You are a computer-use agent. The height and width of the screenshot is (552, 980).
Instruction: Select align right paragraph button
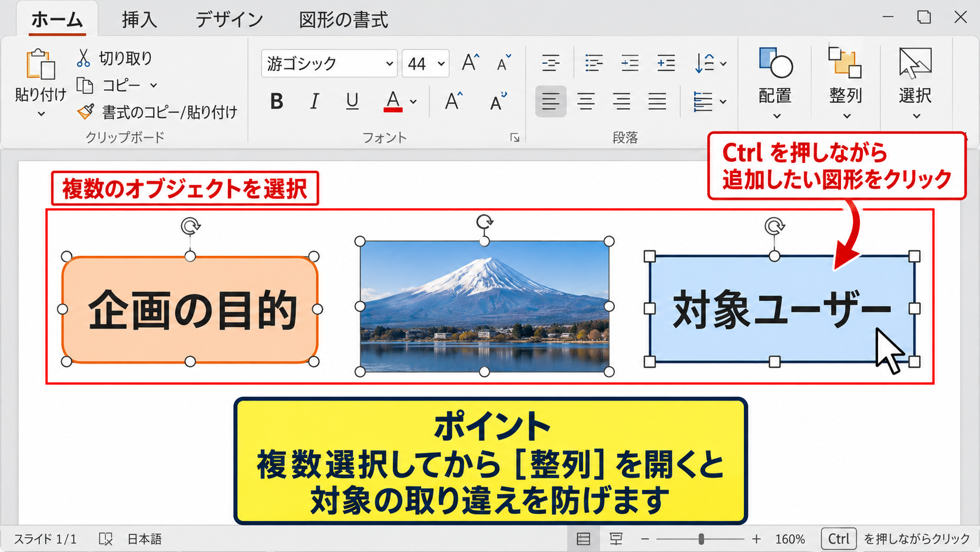[621, 101]
